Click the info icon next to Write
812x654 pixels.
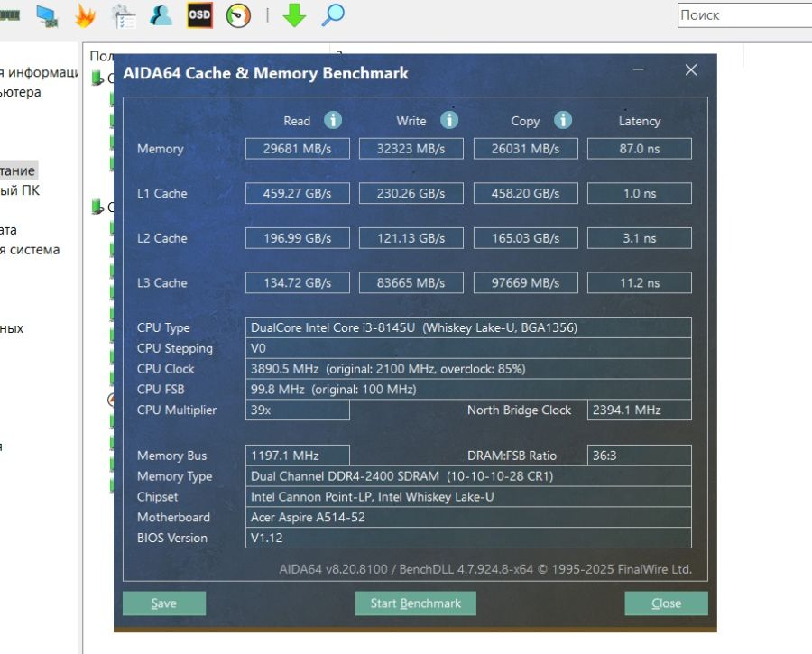(x=448, y=120)
